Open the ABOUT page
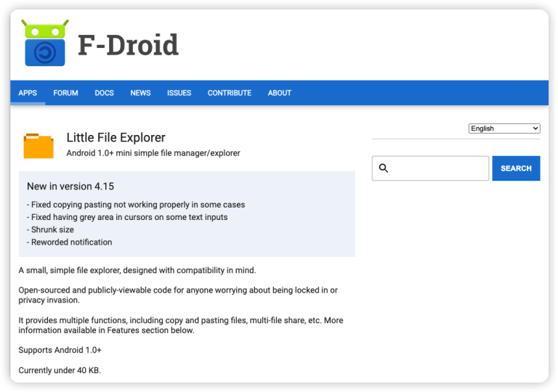This screenshot has height=392, width=558. click(279, 93)
